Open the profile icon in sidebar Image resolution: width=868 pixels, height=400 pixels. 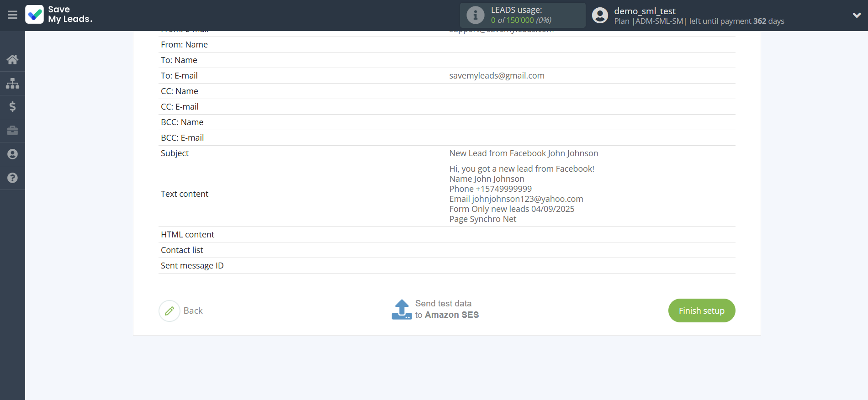[x=12, y=154]
